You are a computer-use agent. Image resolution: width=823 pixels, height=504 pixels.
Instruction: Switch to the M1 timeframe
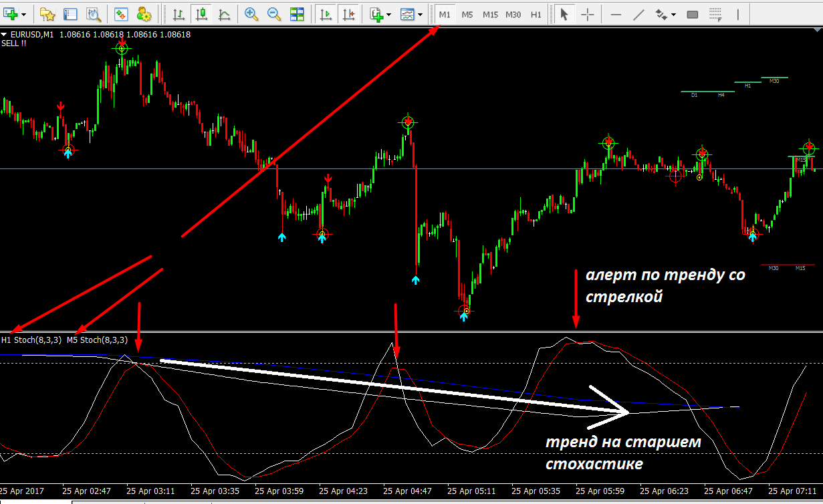coord(445,14)
